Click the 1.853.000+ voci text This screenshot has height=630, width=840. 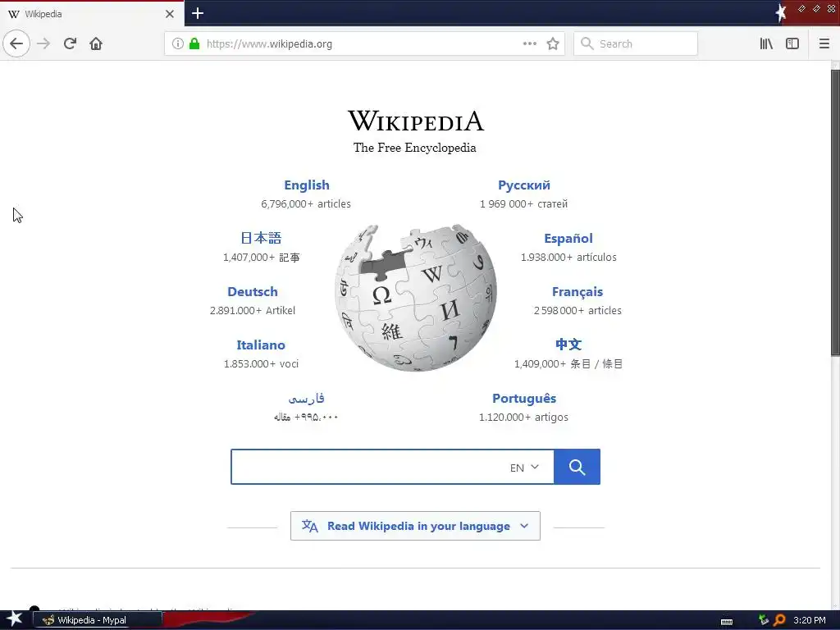[261, 363]
